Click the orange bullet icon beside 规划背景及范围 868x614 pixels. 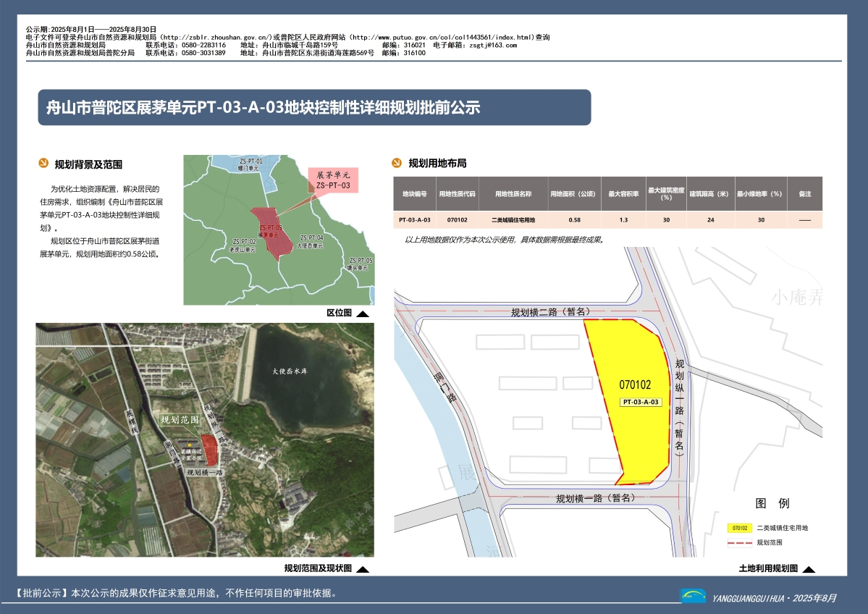click(x=42, y=164)
